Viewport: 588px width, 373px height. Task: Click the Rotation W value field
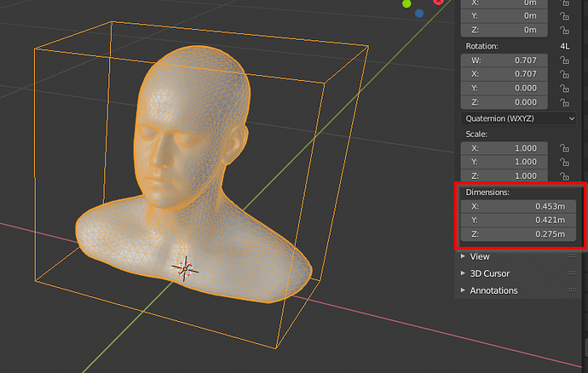tap(504, 60)
